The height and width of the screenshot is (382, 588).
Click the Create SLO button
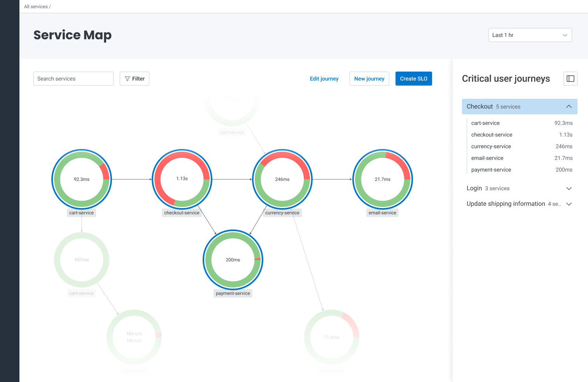413,79
